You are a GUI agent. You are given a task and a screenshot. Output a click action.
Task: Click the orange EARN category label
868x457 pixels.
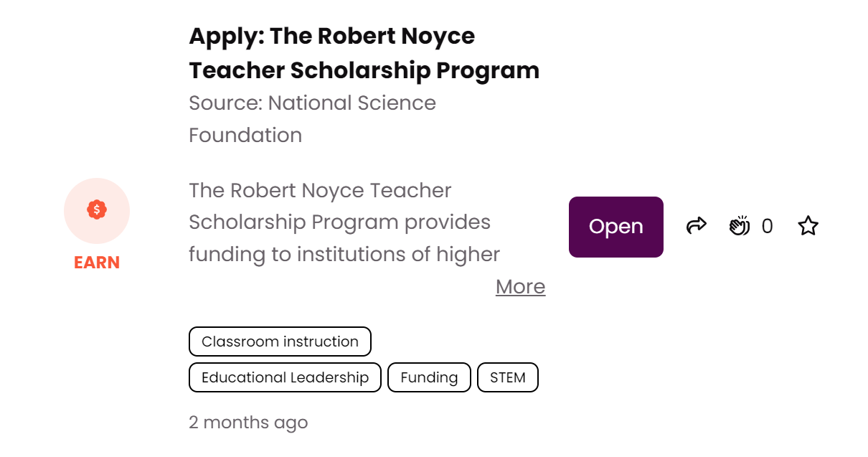[x=97, y=263]
